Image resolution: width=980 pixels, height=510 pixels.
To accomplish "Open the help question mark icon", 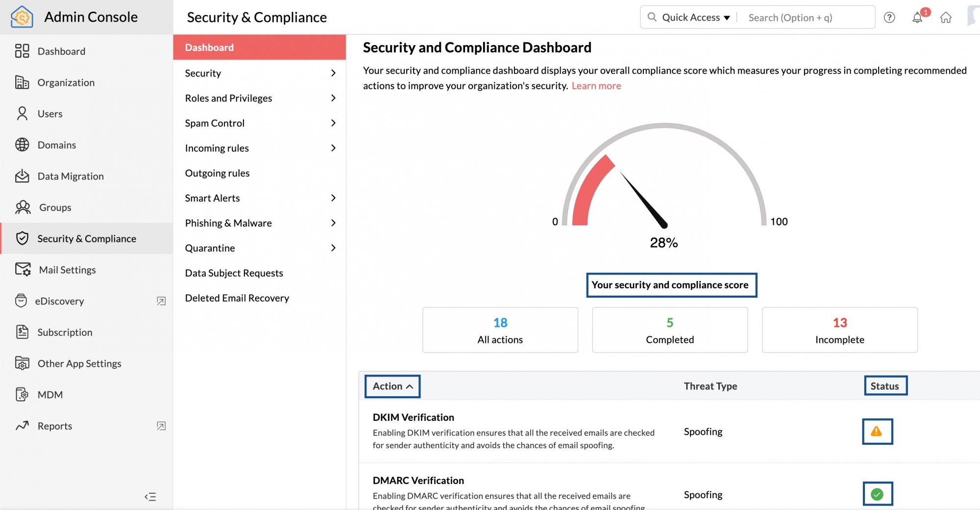I will click(889, 18).
